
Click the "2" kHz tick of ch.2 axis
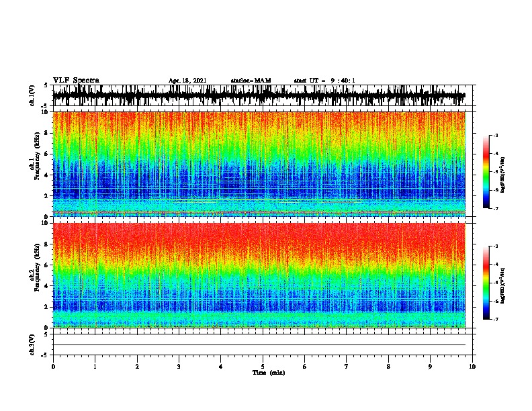point(46,307)
